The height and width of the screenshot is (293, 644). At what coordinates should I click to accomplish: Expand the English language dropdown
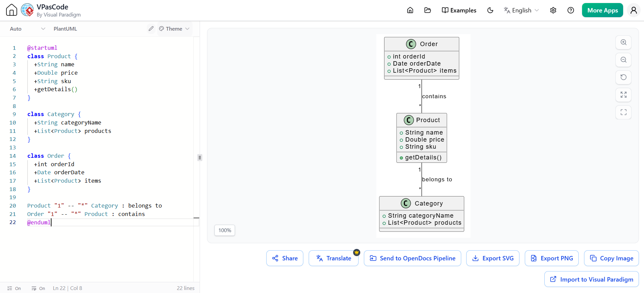(x=521, y=10)
